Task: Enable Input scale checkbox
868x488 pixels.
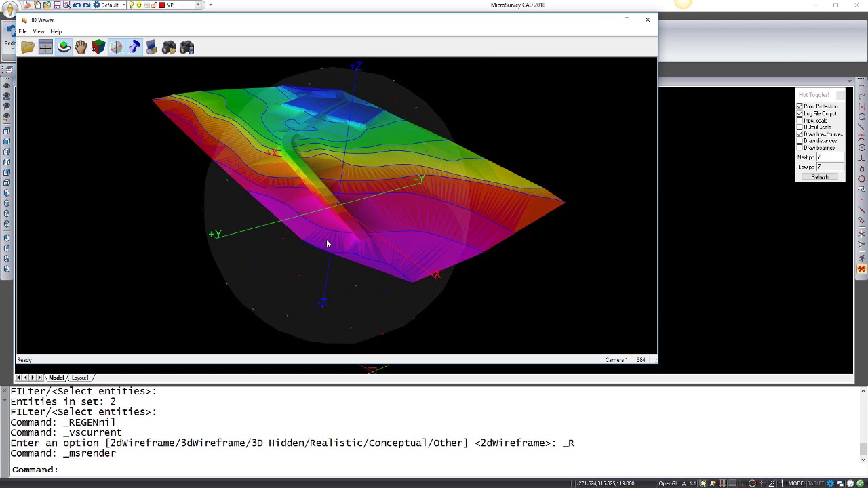Action: (800, 120)
